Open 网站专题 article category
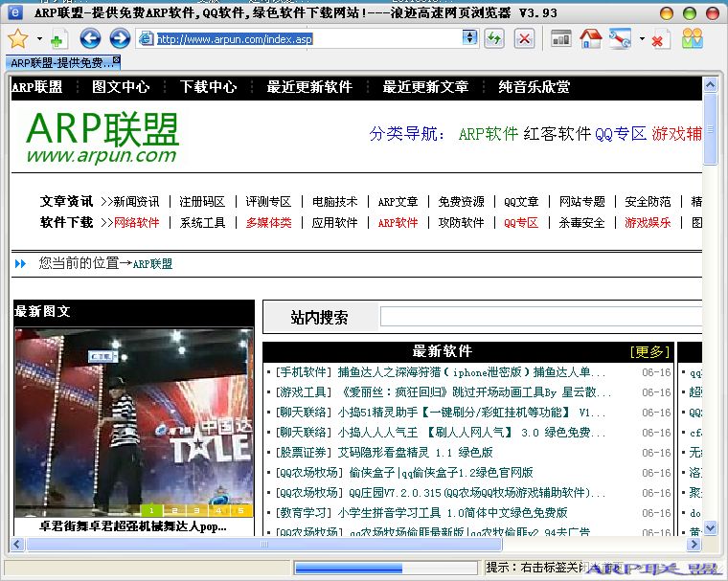This screenshot has width=728, height=581. [582, 201]
